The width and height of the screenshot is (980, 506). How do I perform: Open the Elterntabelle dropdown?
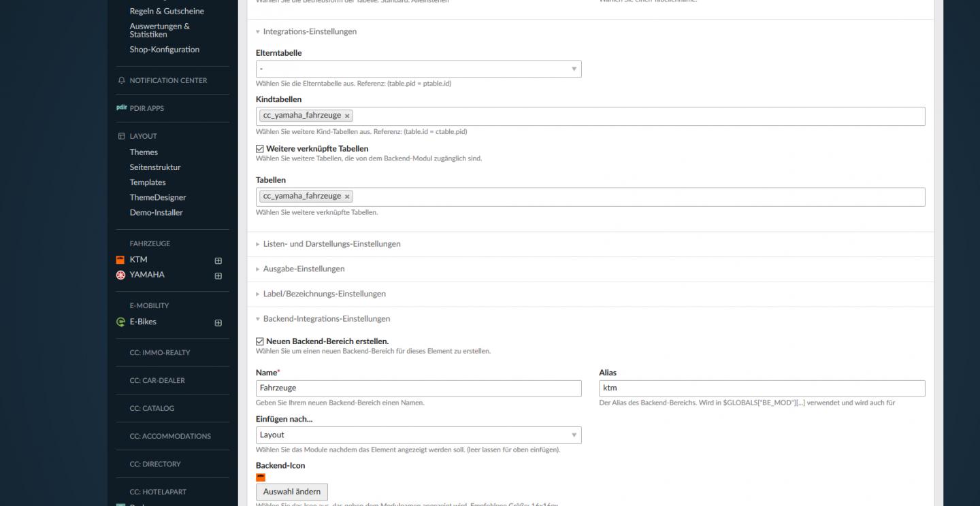tap(419, 69)
